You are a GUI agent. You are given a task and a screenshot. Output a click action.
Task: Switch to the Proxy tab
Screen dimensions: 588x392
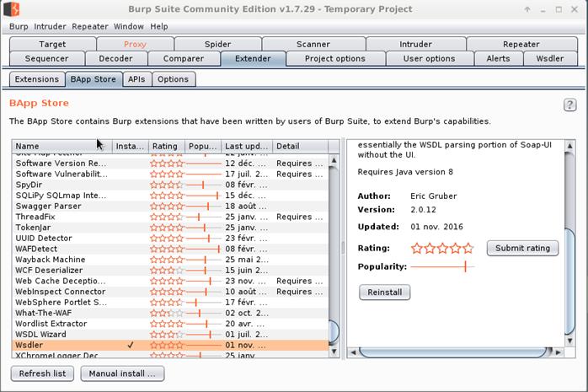[x=135, y=44]
